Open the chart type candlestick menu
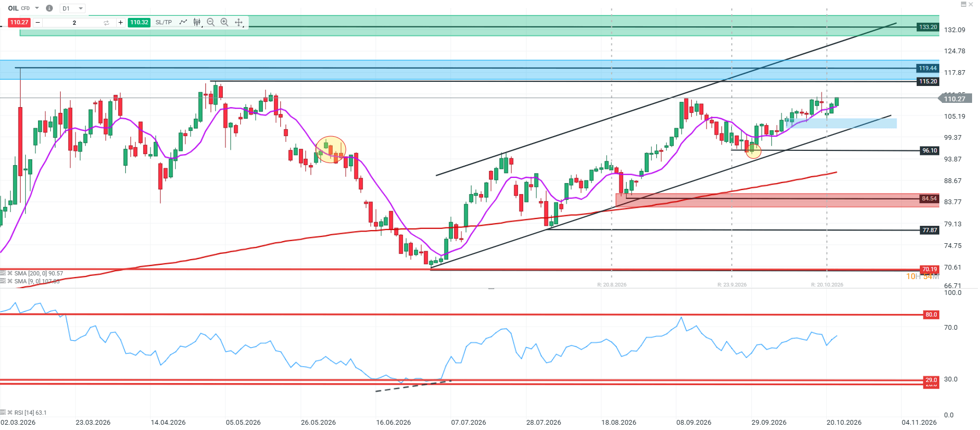The image size is (980, 430). tap(197, 22)
